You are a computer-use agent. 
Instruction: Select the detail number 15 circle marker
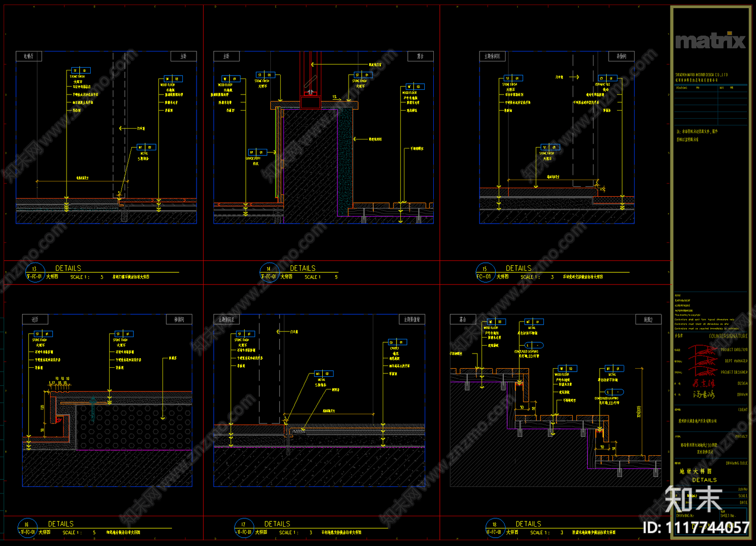coord(485,273)
